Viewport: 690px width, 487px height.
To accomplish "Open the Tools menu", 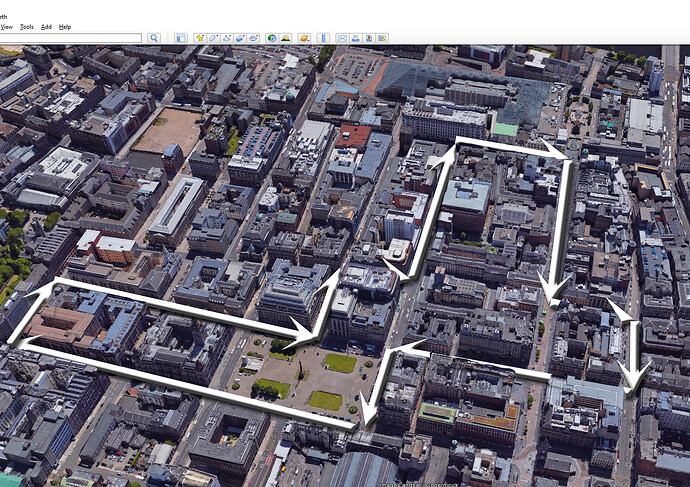I will 27,27.
